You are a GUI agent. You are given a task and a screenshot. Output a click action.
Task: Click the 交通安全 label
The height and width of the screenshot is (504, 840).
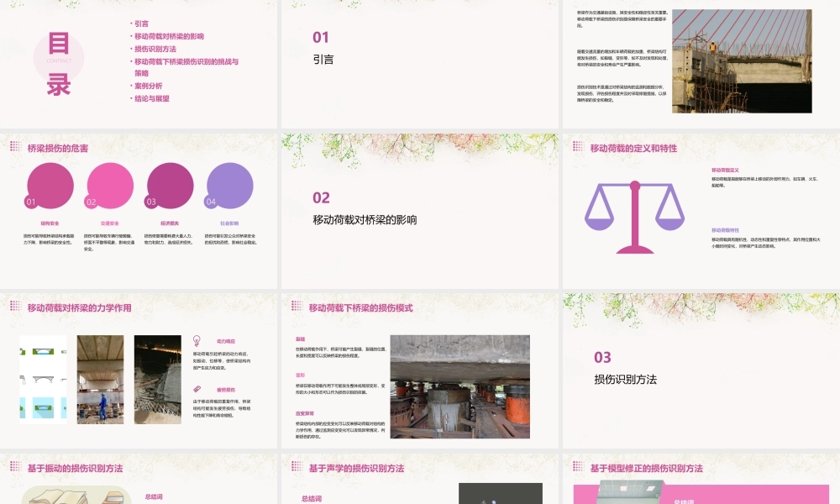(x=110, y=223)
